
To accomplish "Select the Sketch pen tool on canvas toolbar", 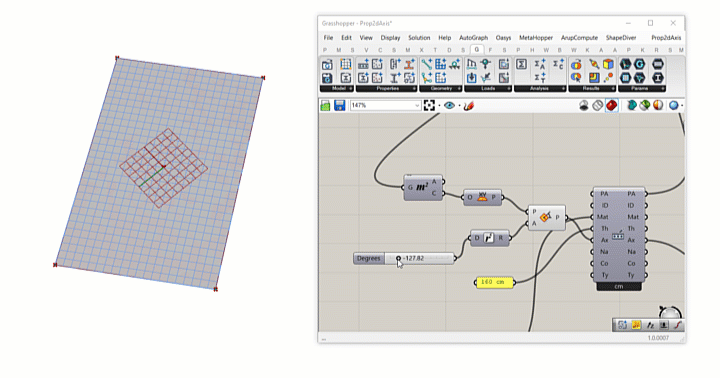I will 469,106.
